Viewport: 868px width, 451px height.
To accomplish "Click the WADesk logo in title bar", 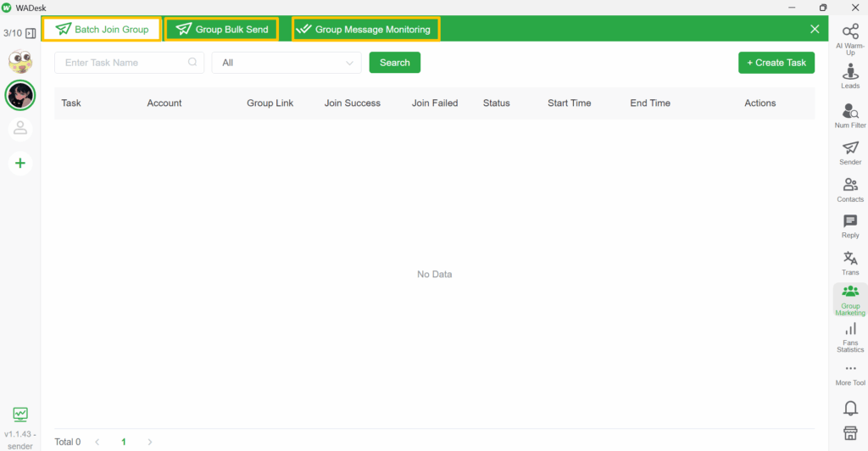I will (7, 8).
